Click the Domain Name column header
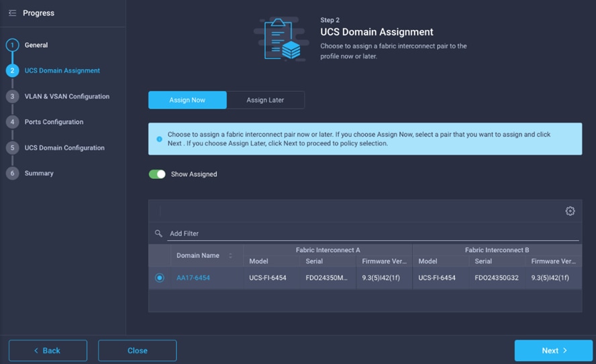The height and width of the screenshot is (364, 596). (x=198, y=255)
